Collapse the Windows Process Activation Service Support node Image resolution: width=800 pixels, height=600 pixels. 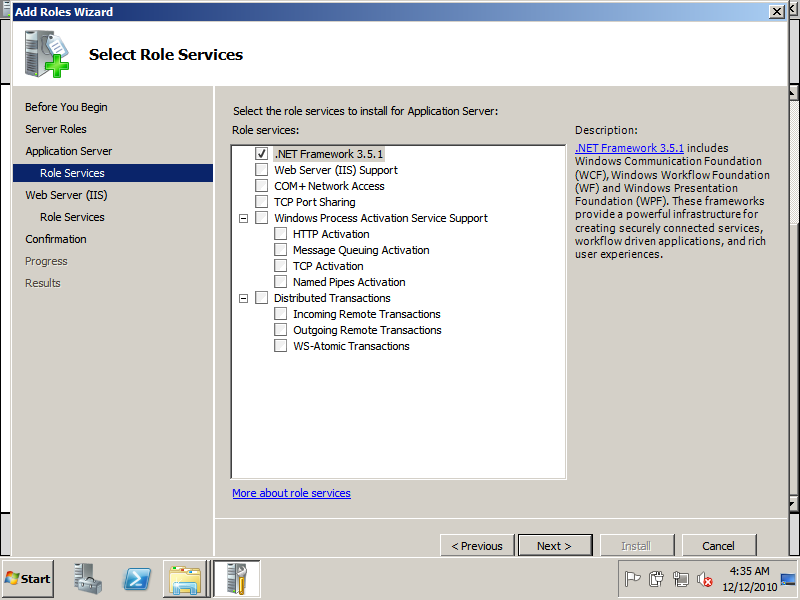coord(243,218)
